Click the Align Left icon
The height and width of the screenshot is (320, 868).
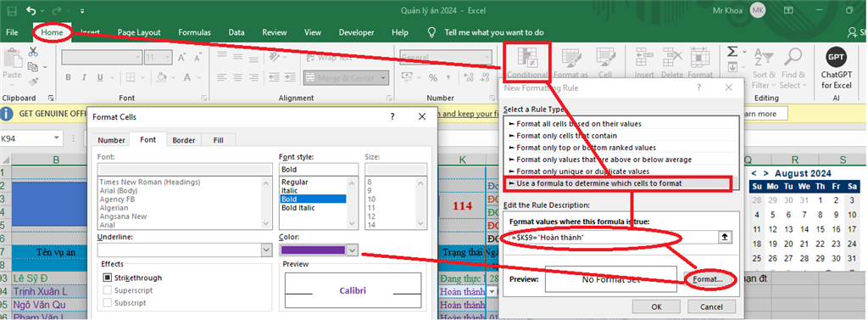click(x=221, y=77)
